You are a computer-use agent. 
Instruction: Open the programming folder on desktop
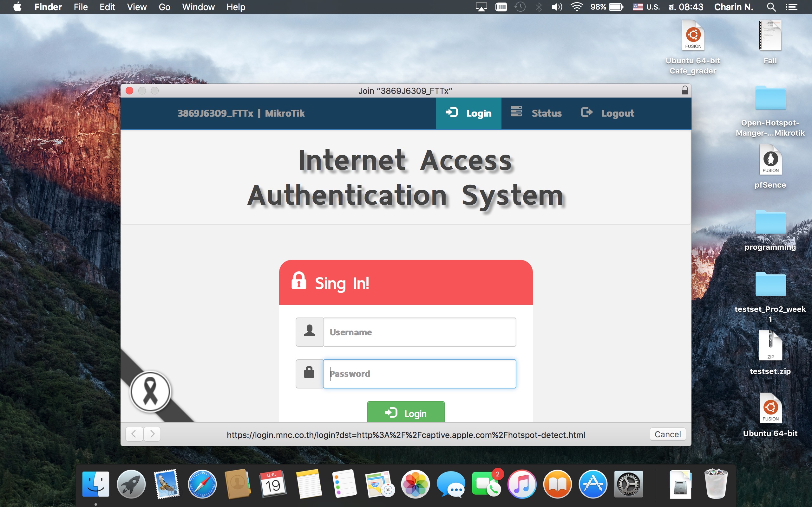(770, 223)
